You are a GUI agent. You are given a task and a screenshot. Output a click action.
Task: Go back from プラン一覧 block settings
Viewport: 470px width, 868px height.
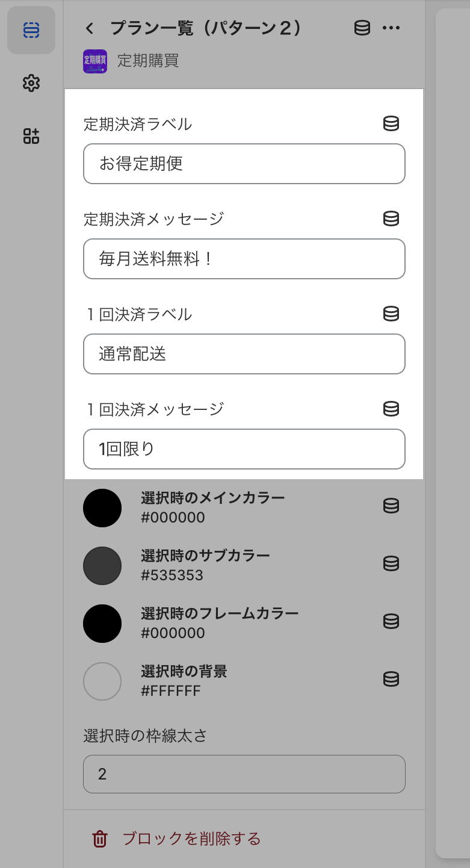click(x=90, y=28)
